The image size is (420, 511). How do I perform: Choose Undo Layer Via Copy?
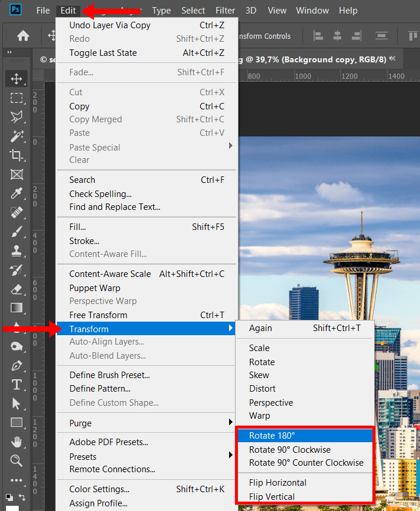146,25
